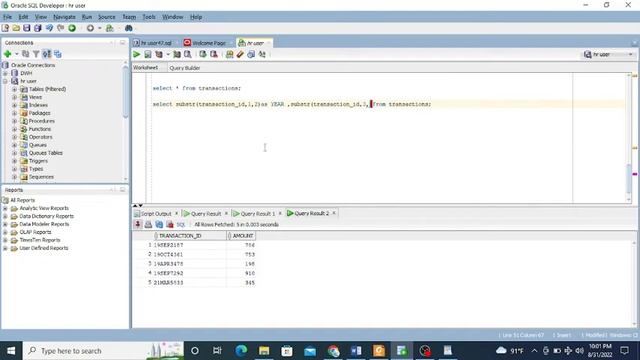Expand the Data Dictionary Reports node
The width and height of the screenshot is (640, 360).
[5, 216]
